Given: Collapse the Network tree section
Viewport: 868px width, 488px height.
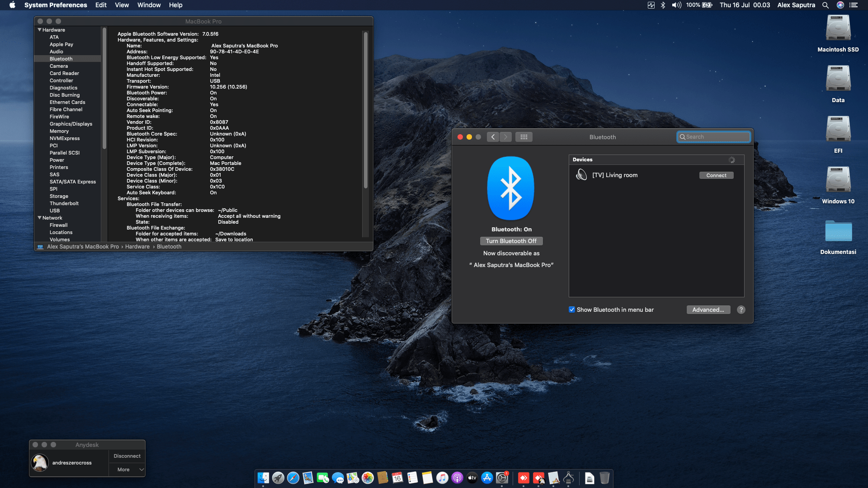Looking at the screenshot, I should [x=40, y=218].
